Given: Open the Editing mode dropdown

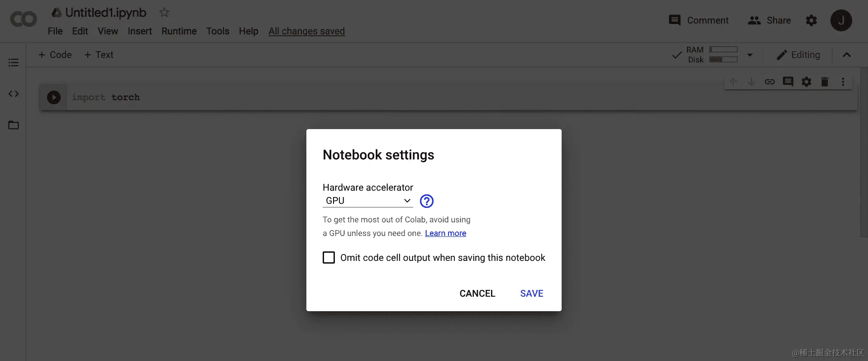Looking at the screenshot, I should click(798, 55).
